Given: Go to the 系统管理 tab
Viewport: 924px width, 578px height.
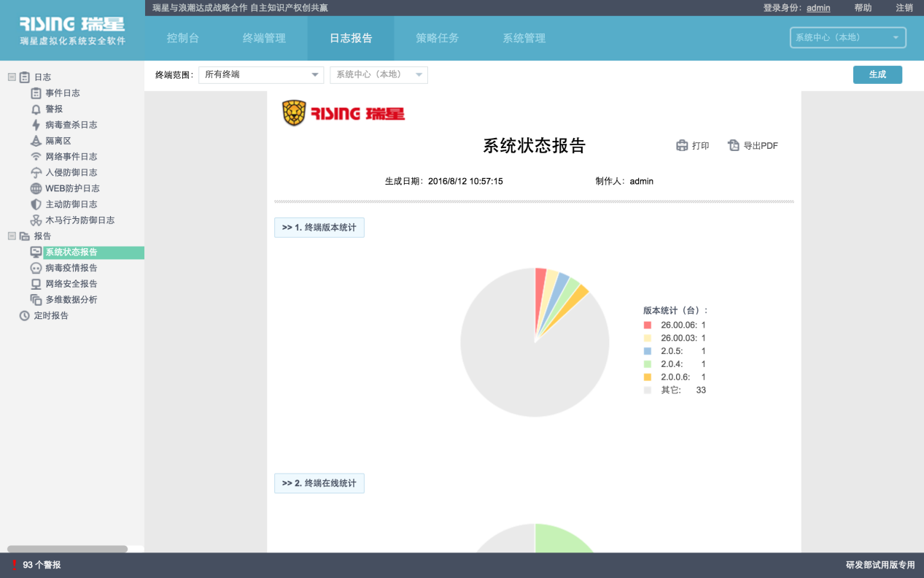Looking at the screenshot, I should click(524, 38).
